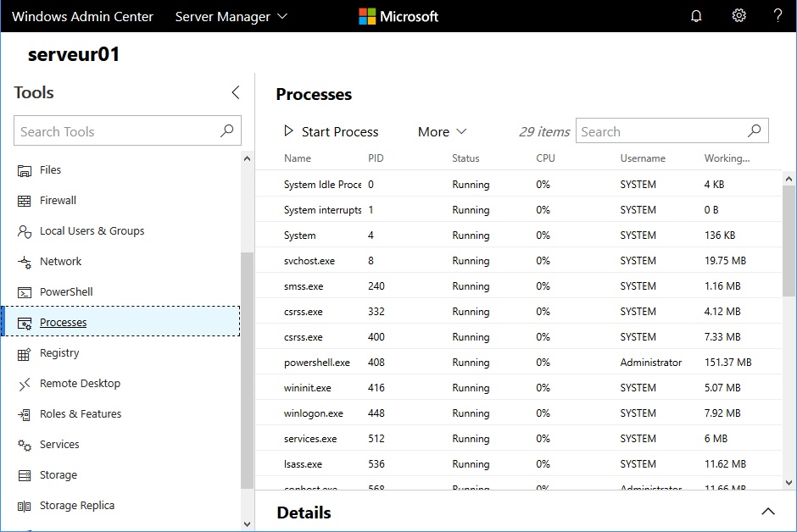Click the Firewall tool icon
797x532 pixels.
pos(24,201)
